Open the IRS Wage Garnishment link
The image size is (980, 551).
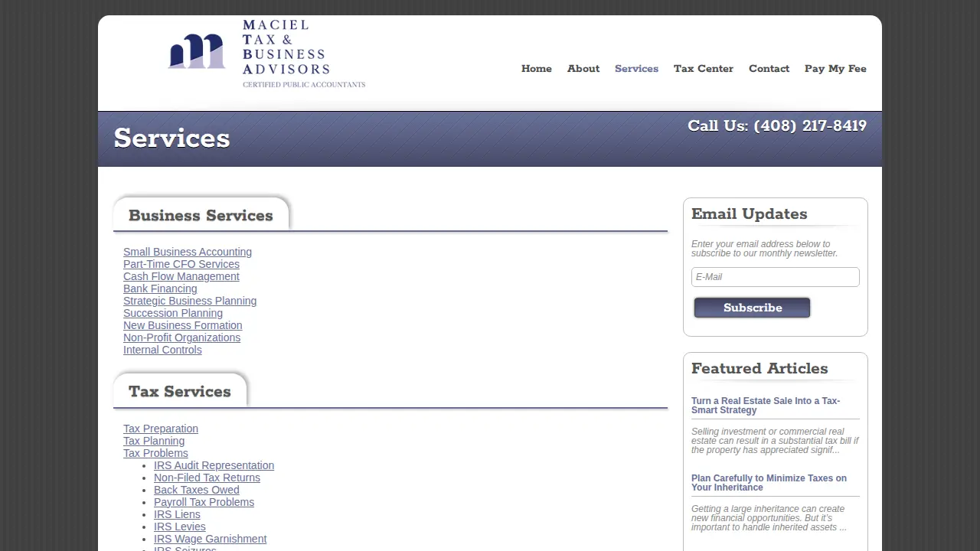coord(211,539)
